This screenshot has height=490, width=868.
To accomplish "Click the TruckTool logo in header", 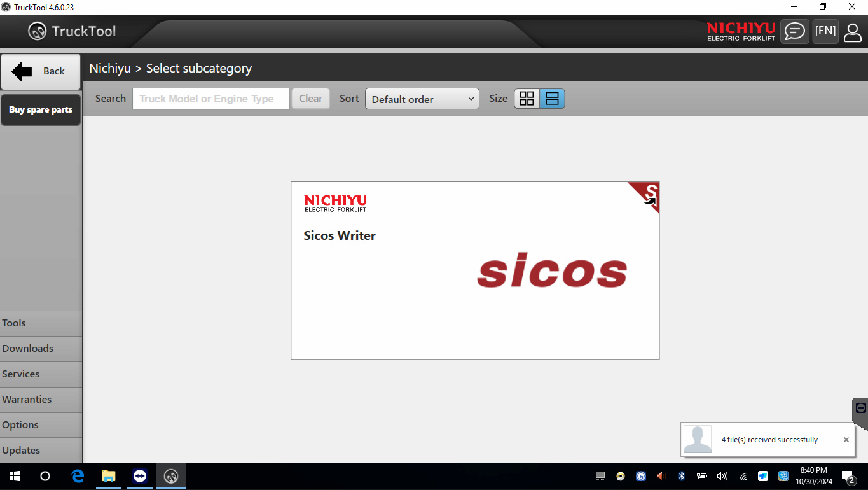I will pyautogui.click(x=72, y=31).
